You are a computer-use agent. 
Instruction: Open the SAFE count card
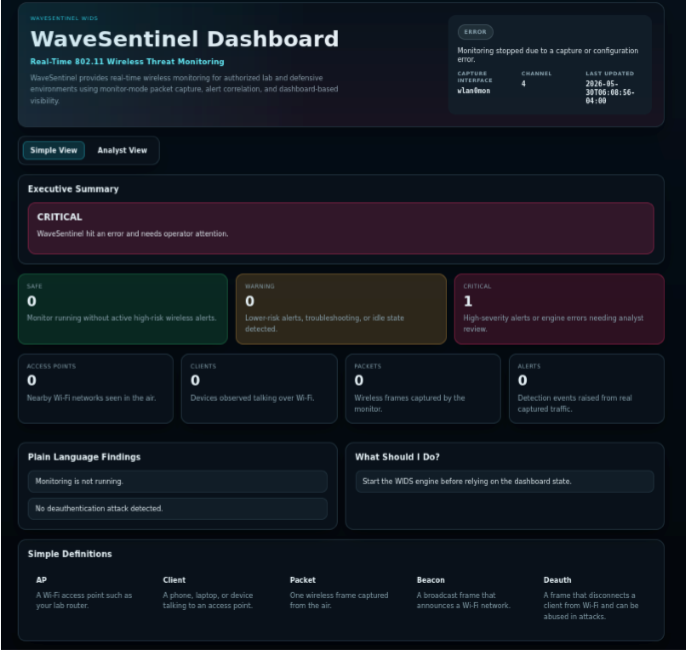[x=123, y=309]
